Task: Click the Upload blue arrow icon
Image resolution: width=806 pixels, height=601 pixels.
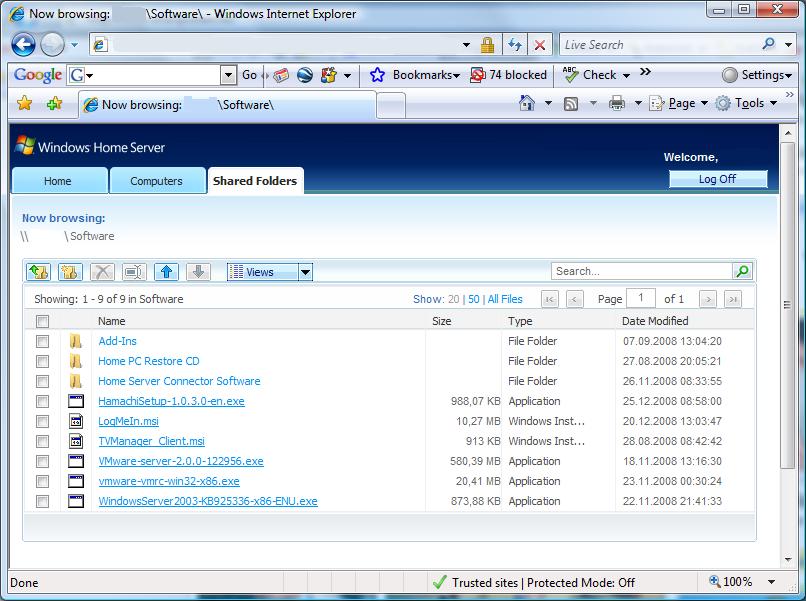Action: click(167, 272)
